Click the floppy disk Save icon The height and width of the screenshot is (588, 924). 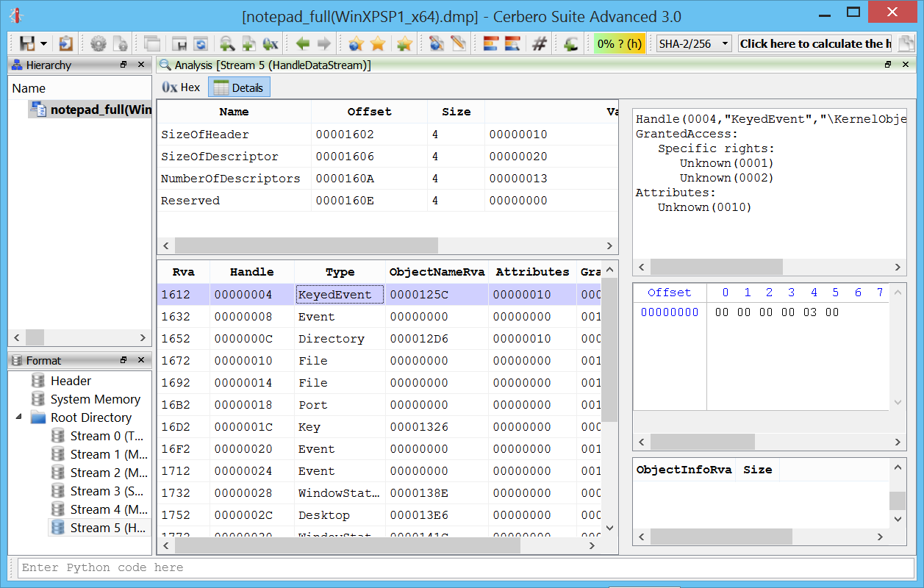[27, 43]
